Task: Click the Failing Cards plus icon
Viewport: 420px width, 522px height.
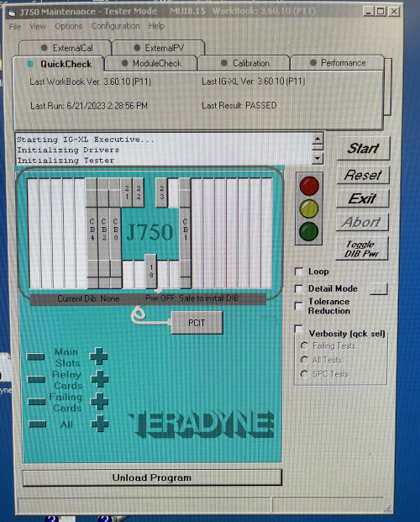Action: [x=99, y=401]
